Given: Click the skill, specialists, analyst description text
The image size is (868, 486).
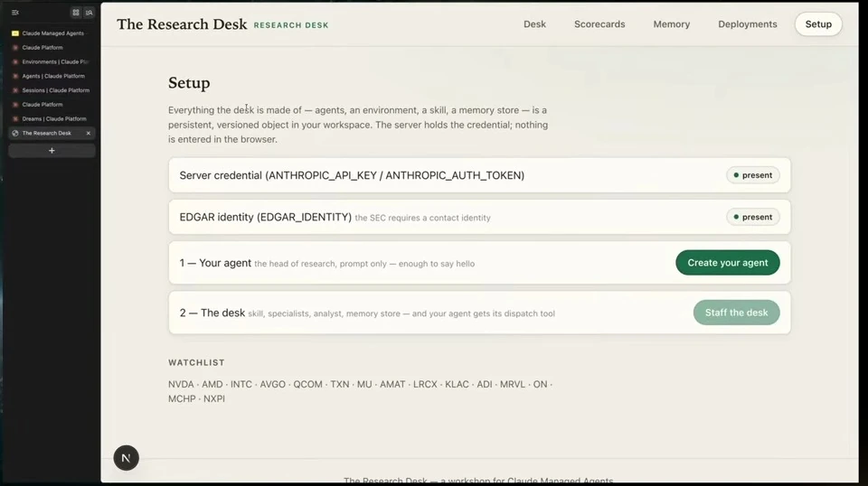Looking at the screenshot, I should pyautogui.click(x=401, y=313).
